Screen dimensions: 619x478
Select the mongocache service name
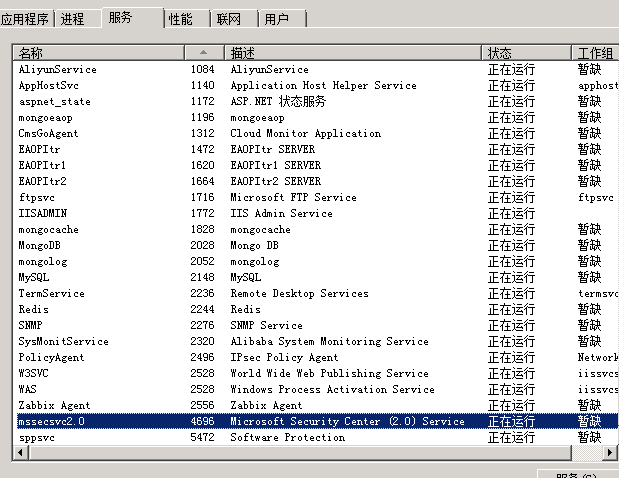(48, 229)
